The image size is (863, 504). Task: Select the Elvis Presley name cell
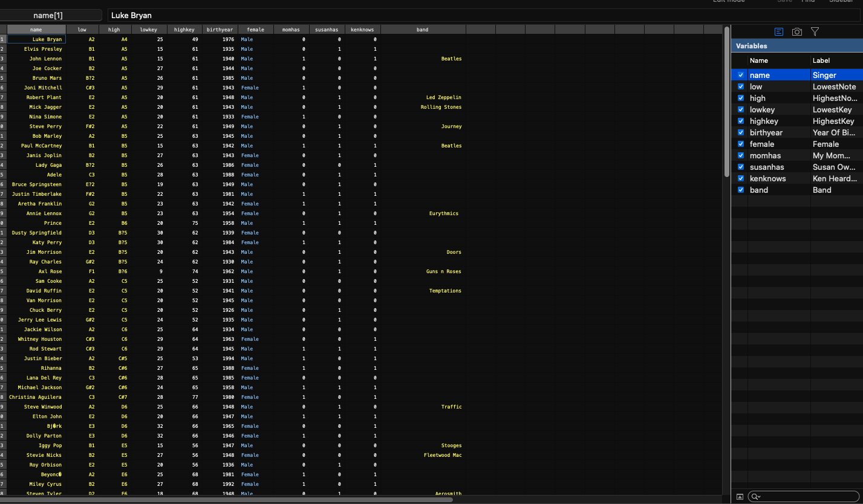pyautogui.click(x=36, y=49)
